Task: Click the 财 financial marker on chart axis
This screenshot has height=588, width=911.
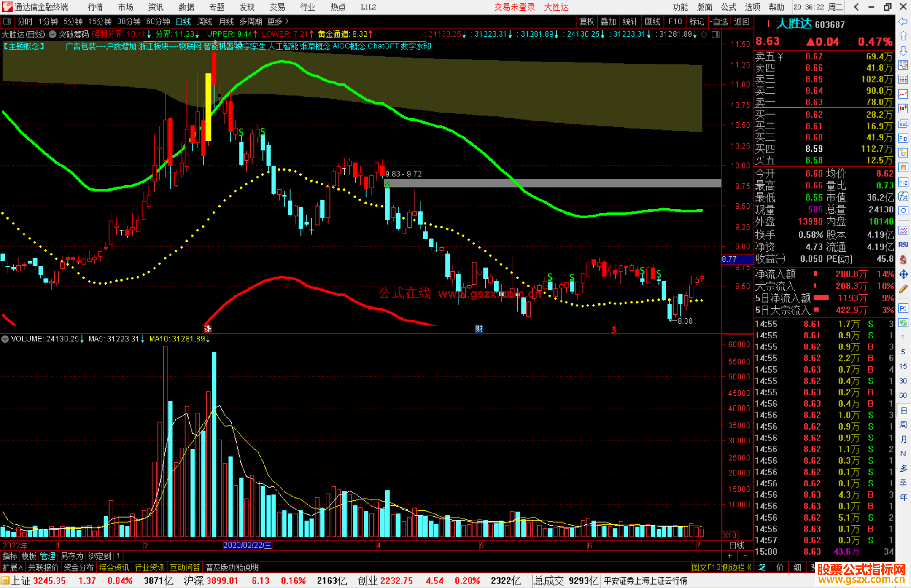Action: tap(479, 329)
